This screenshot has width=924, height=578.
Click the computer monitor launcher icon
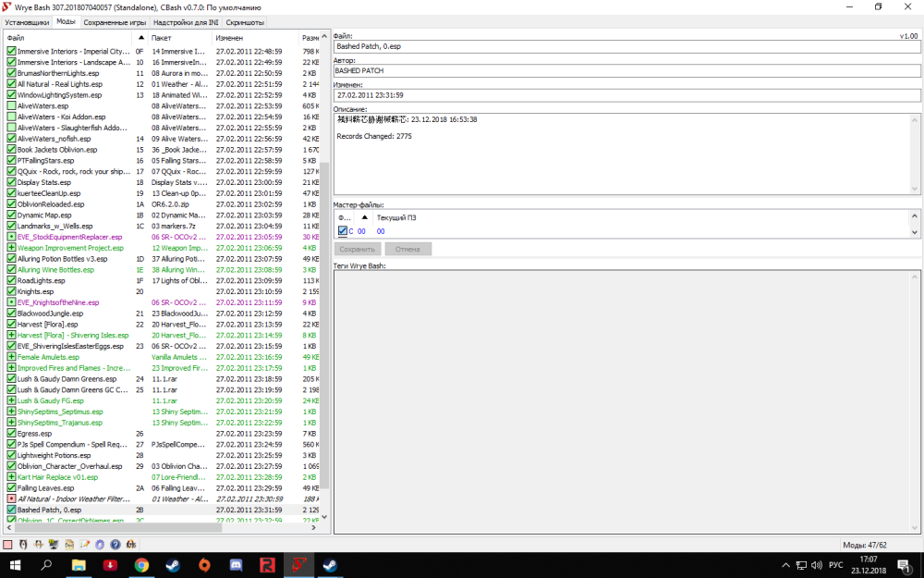click(x=54, y=545)
